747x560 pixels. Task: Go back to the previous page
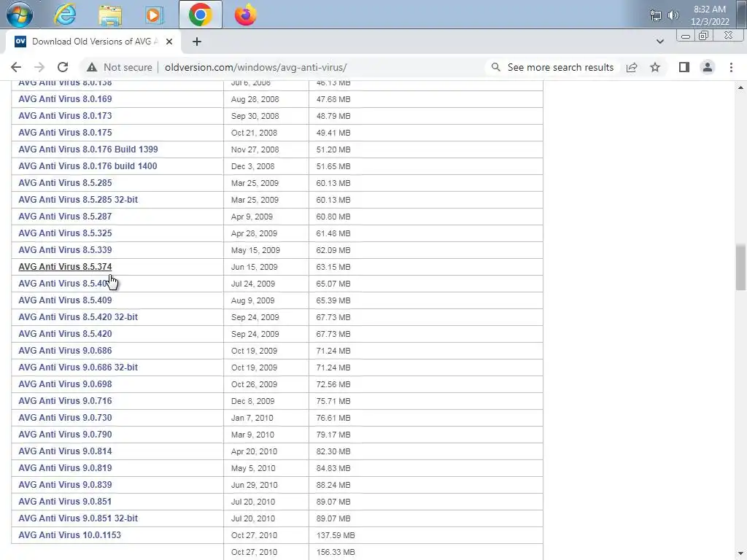pyautogui.click(x=16, y=67)
